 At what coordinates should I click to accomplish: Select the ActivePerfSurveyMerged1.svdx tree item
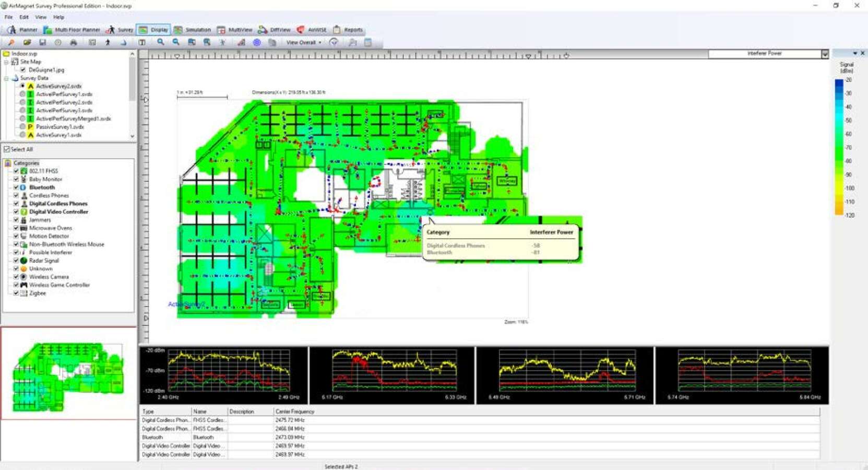(73, 119)
